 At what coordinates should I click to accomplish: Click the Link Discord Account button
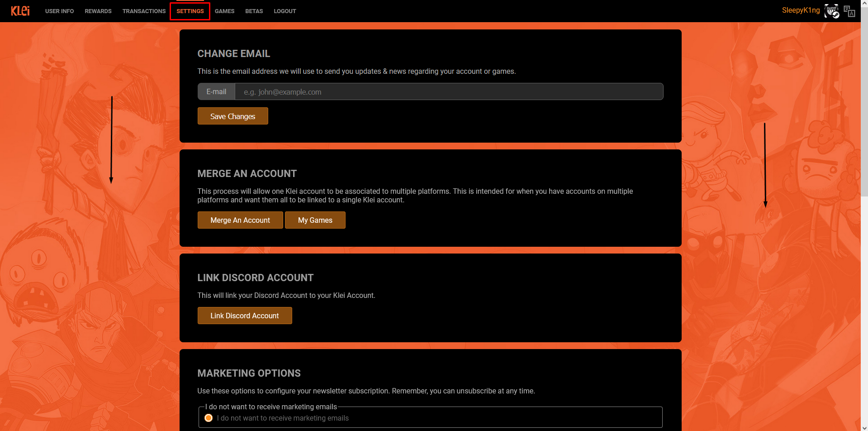[245, 316]
